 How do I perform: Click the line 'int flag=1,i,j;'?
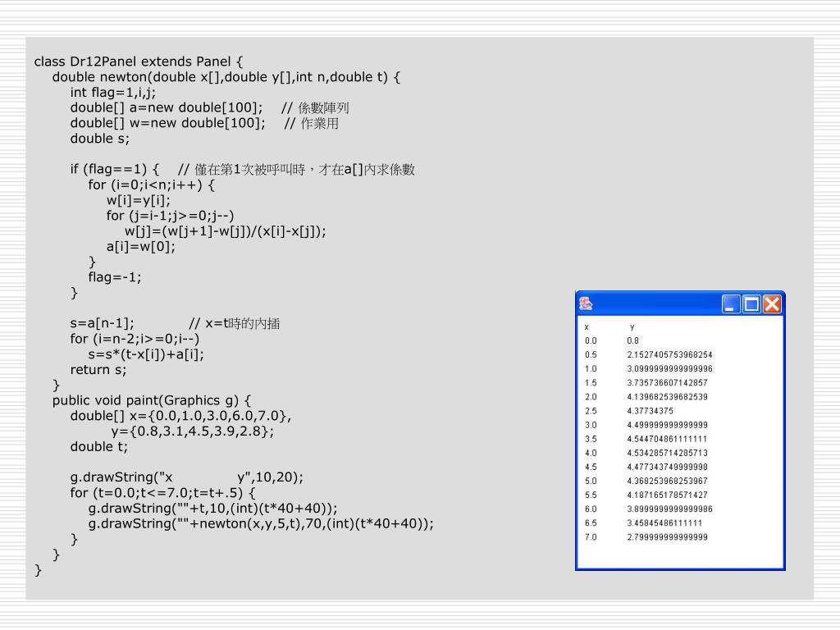click(113, 93)
